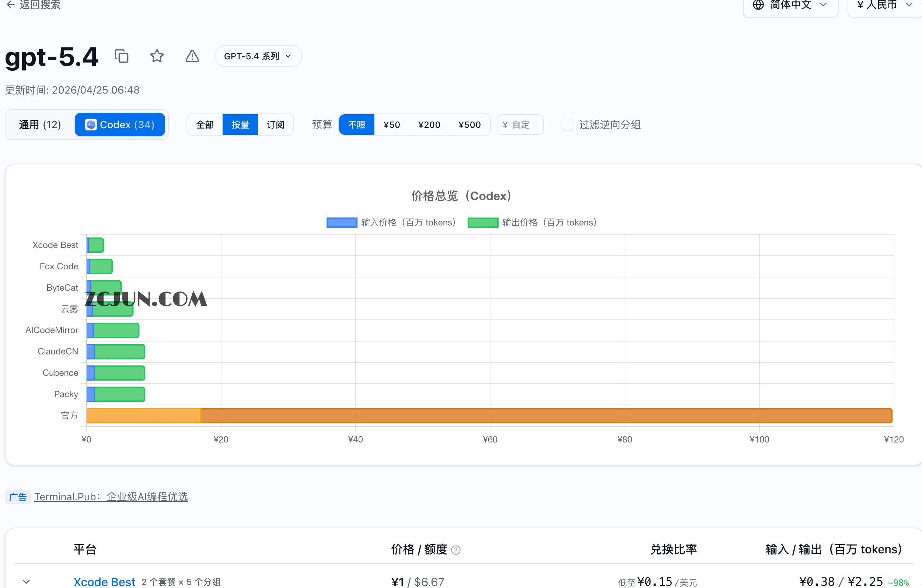Click the Cubence chart axis label
The height and width of the screenshot is (588, 922).
[x=60, y=373]
